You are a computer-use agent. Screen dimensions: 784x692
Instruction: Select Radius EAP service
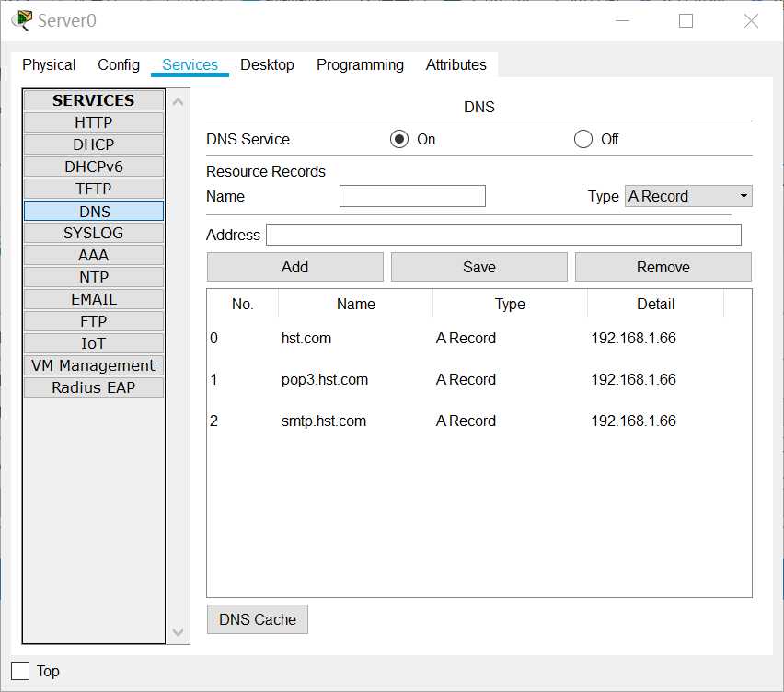point(94,387)
